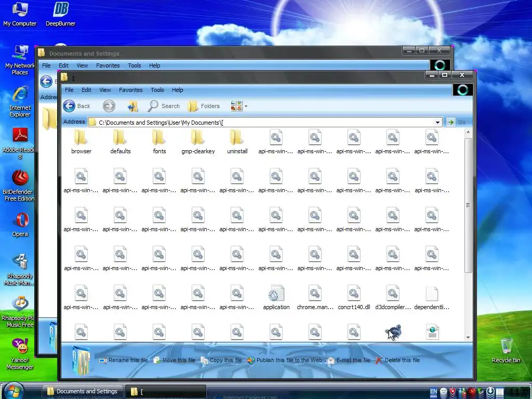Switch to the "[" folder taskbar button

(166, 391)
